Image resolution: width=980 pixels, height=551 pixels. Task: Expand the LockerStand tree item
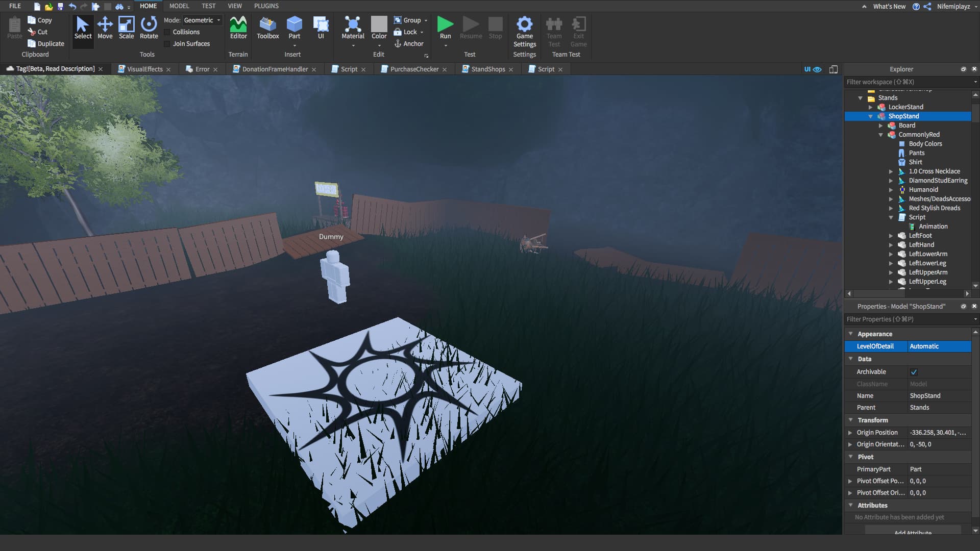(871, 107)
